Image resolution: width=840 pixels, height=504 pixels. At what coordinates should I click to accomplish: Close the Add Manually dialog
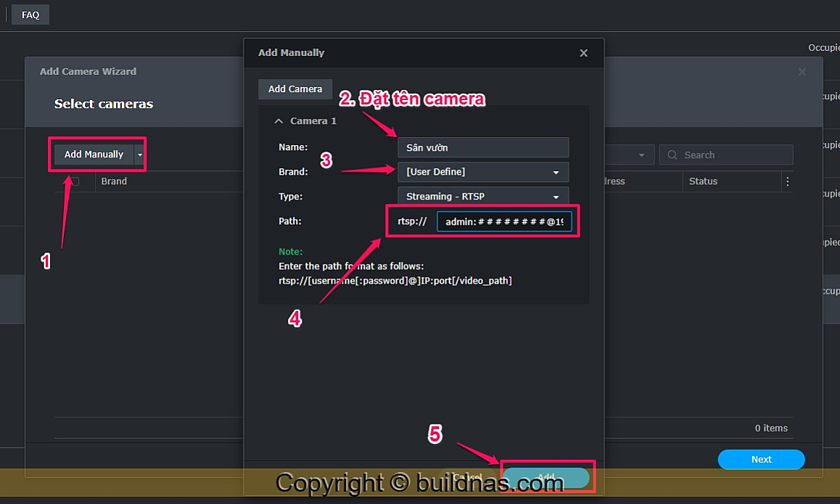click(x=583, y=53)
